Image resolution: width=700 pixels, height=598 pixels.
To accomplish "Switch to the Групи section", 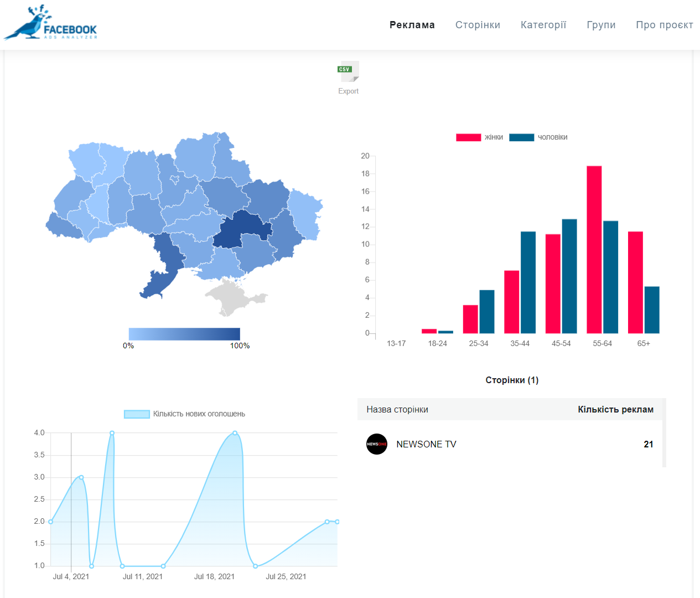I will pos(601,25).
